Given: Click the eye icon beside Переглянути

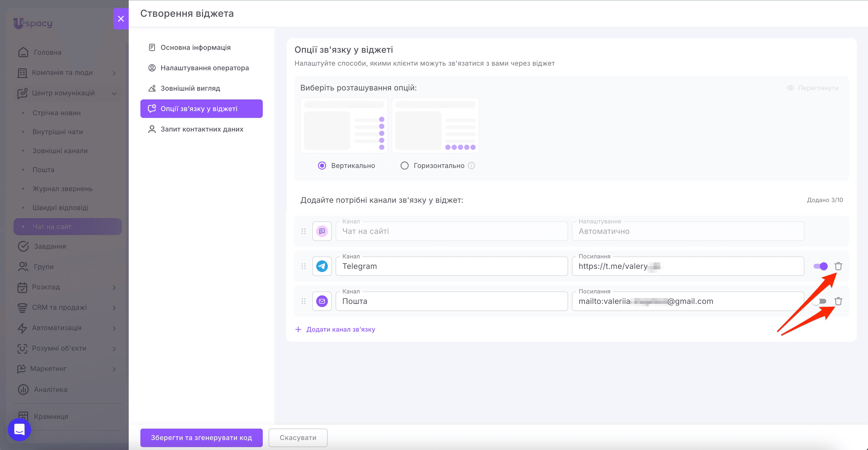Looking at the screenshot, I should click(790, 88).
